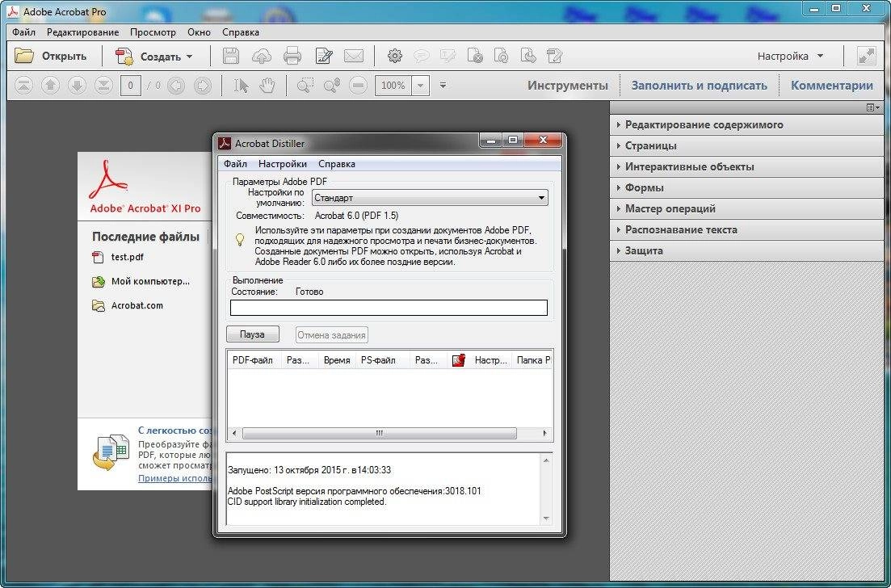Open the tools panel options menu icon
Image resolution: width=891 pixels, height=588 pixels.
tap(872, 107)
